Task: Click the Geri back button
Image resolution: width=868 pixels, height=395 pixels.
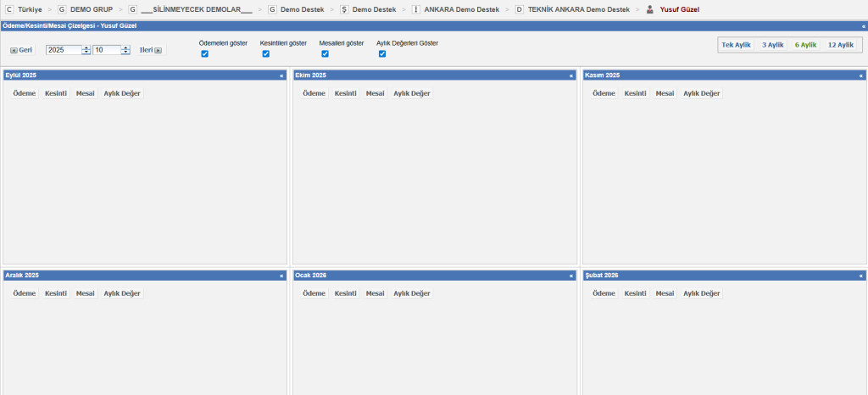Action: [21, 50]
